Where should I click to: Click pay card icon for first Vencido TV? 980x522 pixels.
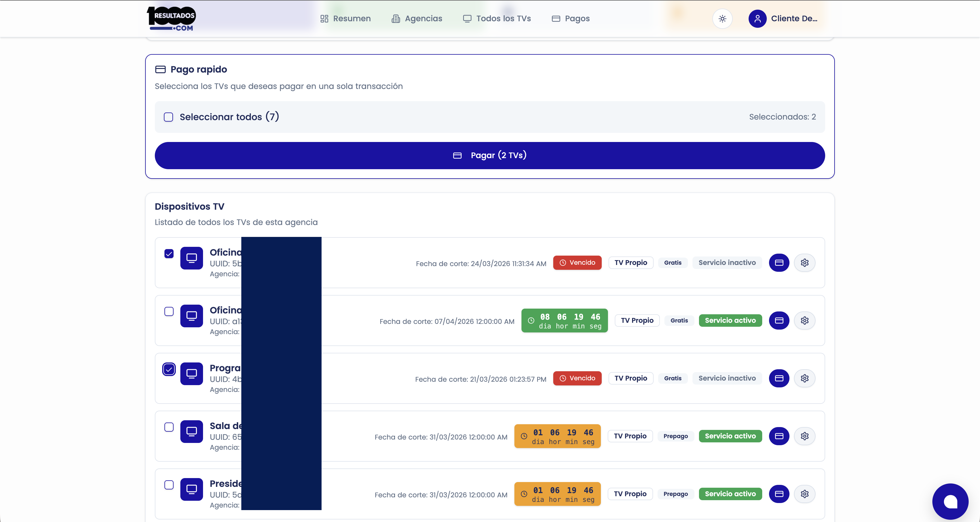point(779,263)
